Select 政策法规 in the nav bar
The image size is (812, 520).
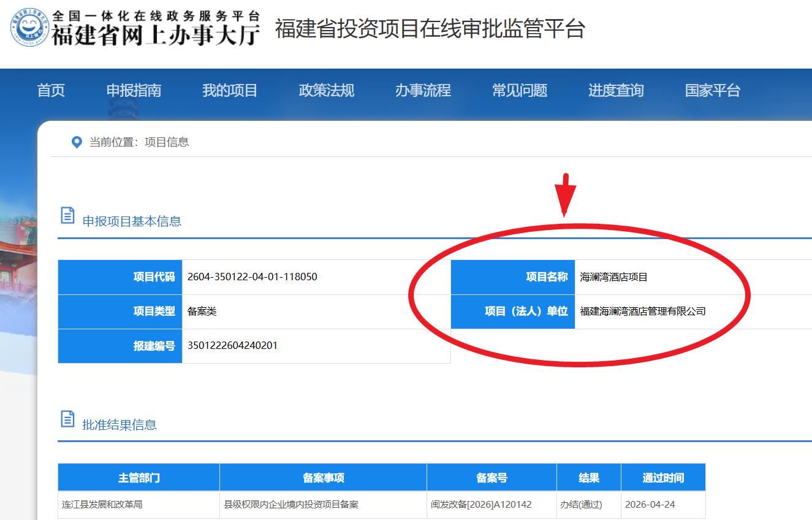(326, 91)
